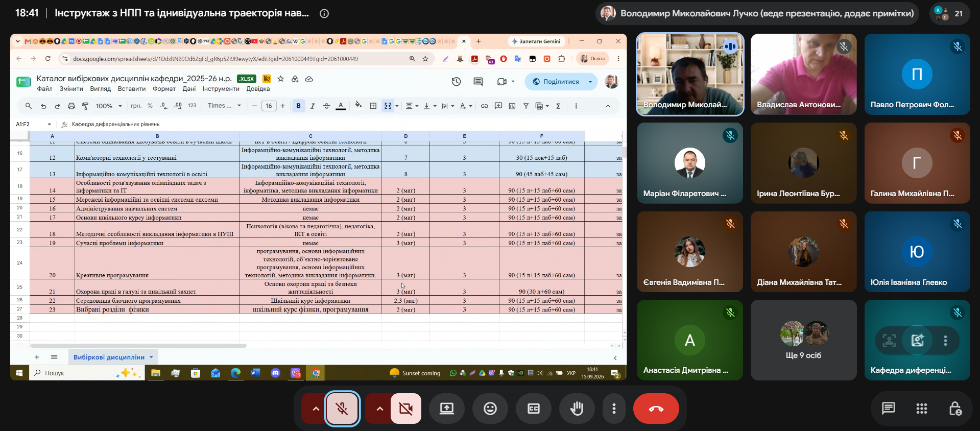This screenshot has width=980, height=431.
Task: Insert a link via Sheets toolbar
Action: [x=485, y=106]
